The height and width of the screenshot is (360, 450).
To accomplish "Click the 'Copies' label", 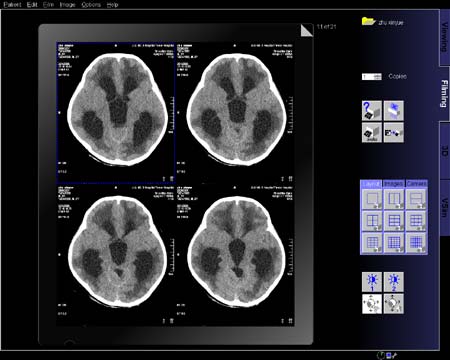I will tap(397, 76).
